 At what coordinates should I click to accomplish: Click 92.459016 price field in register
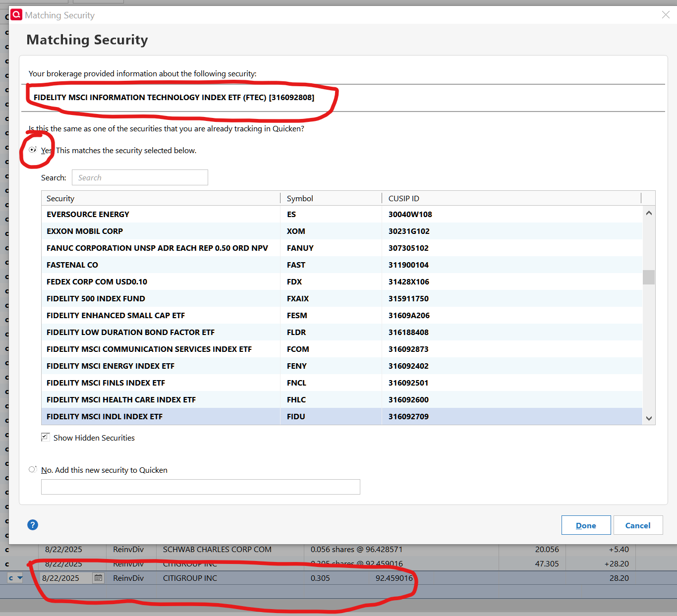point(394,578)
